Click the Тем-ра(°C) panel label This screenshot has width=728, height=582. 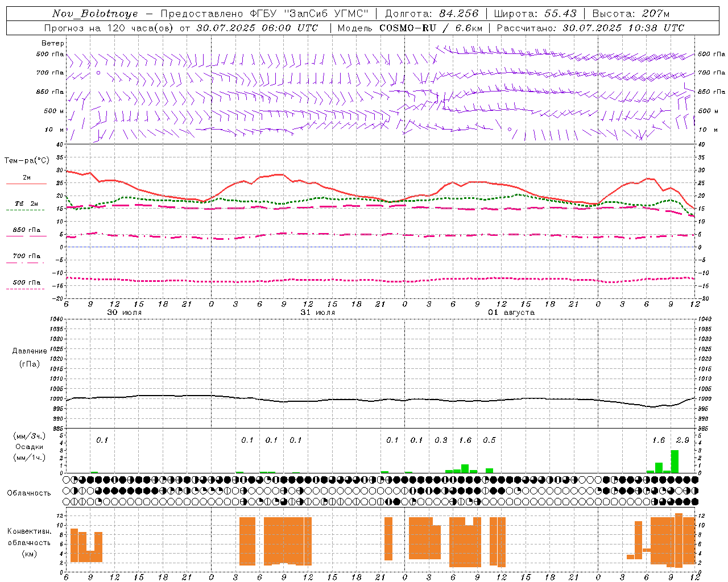27,161
